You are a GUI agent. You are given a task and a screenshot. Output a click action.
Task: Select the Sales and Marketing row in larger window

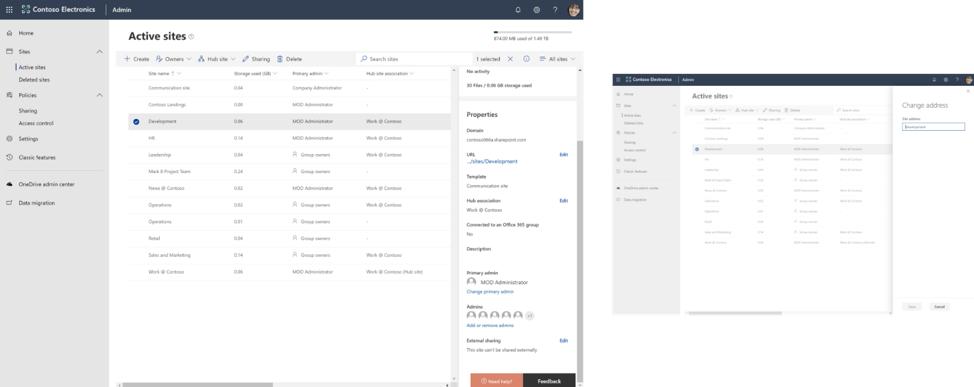pos(289,255)
